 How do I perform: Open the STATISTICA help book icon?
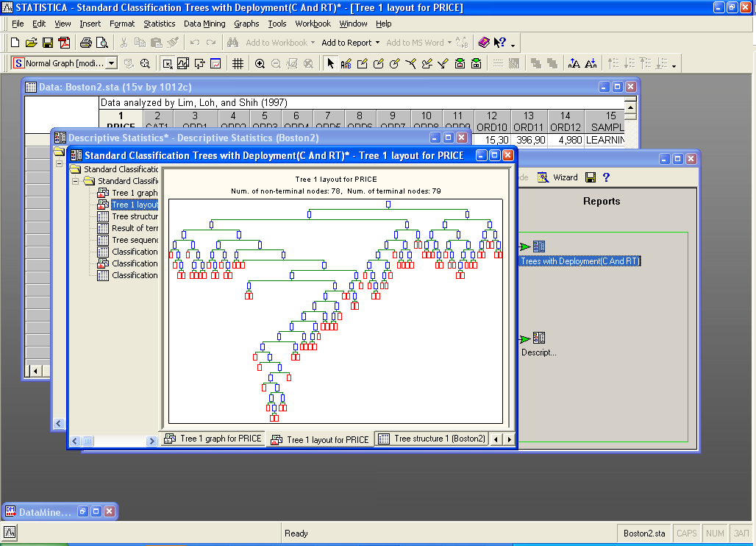coord(483,43)
